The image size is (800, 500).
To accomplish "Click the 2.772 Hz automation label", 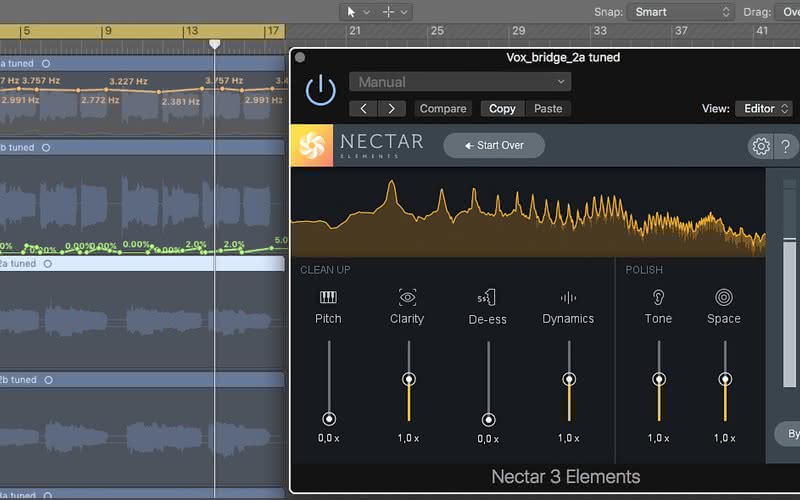I will [x=100, y=100].
